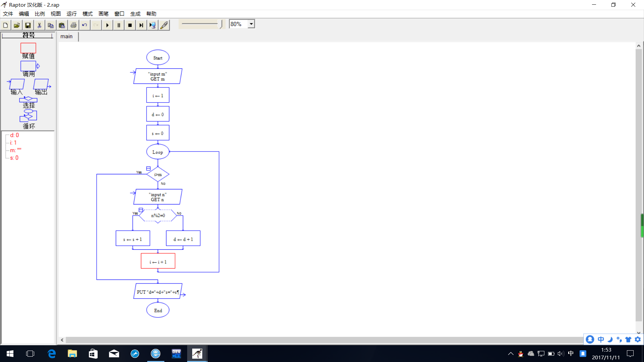The height and width of the screenshot is (362, 644).
Task: Open the 窗口 menu
Action: pos(119,14)
